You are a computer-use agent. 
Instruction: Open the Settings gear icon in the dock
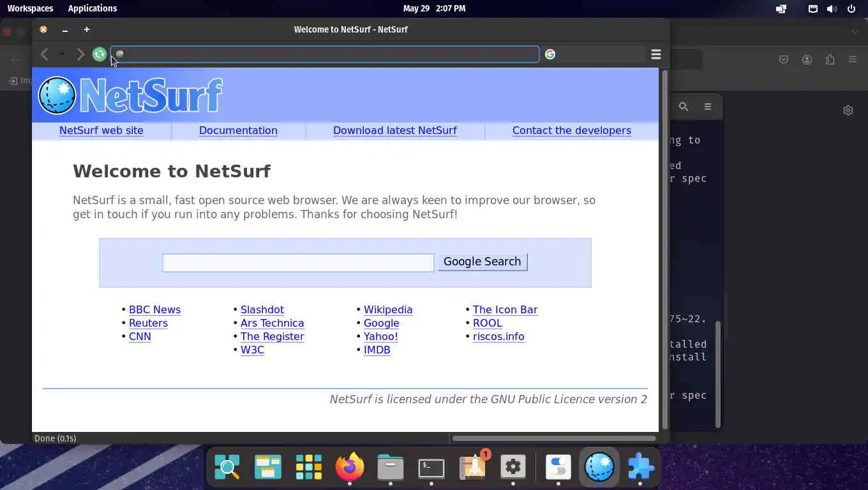tap(513, 468)
